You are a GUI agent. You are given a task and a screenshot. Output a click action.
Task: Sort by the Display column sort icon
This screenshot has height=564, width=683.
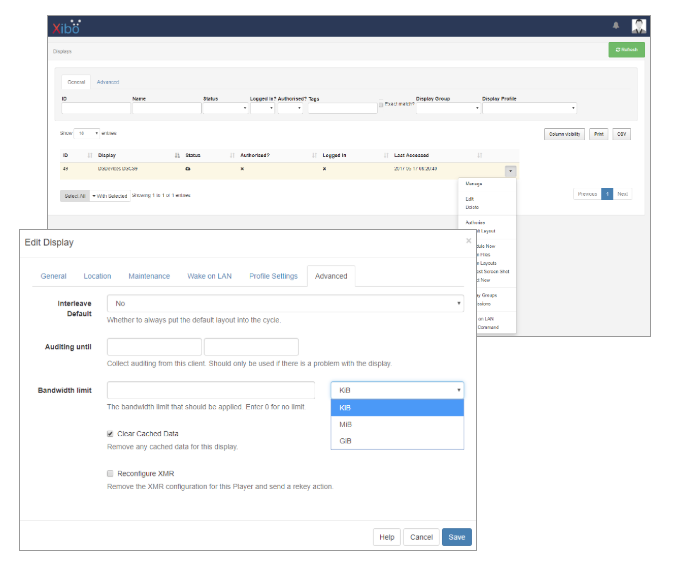pyautogui.click(x=177, y=155)
